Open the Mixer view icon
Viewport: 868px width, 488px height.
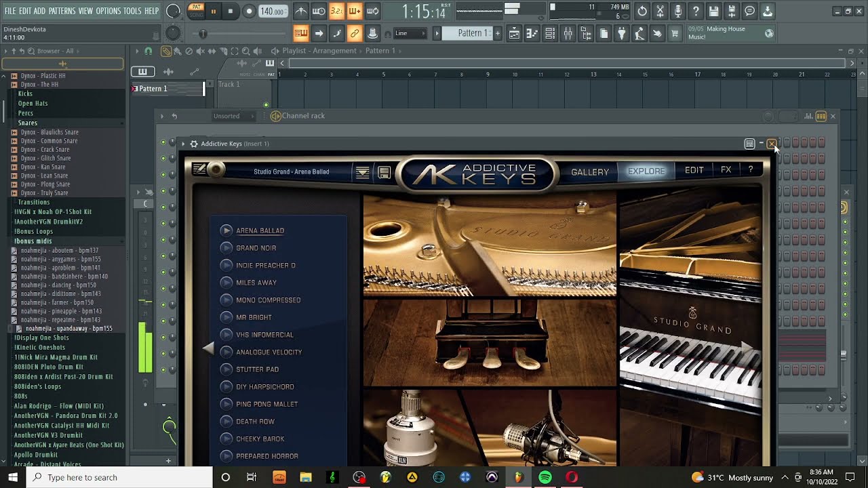click(568, 33)
